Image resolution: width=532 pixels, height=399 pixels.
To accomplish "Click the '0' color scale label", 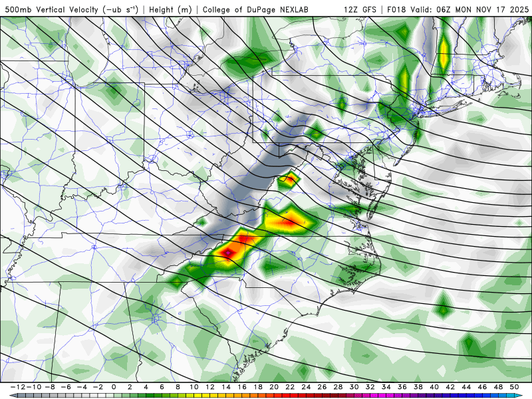I will 114,387.
